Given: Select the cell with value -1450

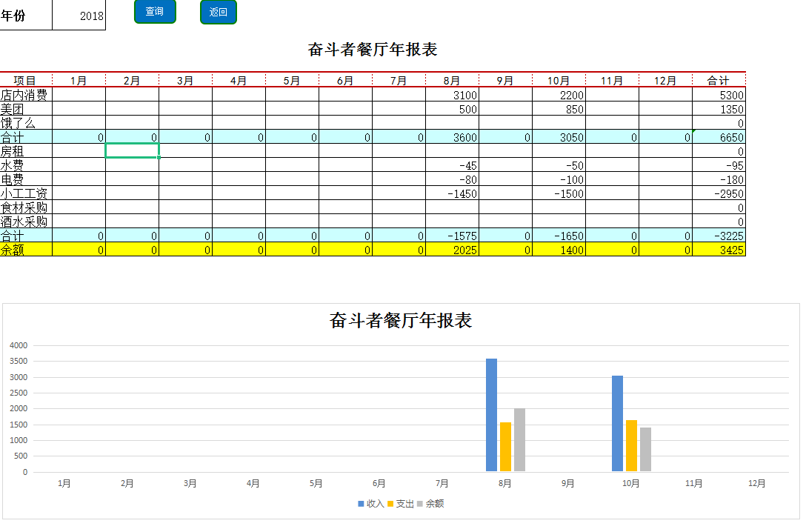Looking at the screenshot, I should 453,193.
